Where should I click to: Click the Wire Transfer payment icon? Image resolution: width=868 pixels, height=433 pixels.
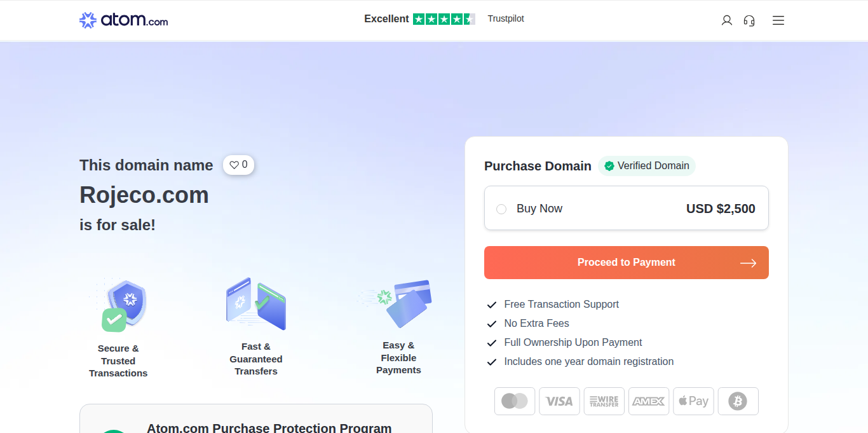click(604, 401)
